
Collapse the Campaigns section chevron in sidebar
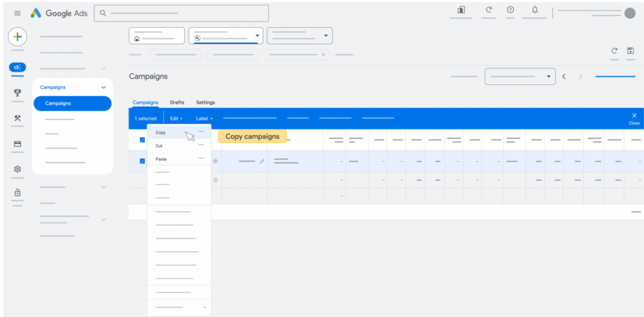103,87
